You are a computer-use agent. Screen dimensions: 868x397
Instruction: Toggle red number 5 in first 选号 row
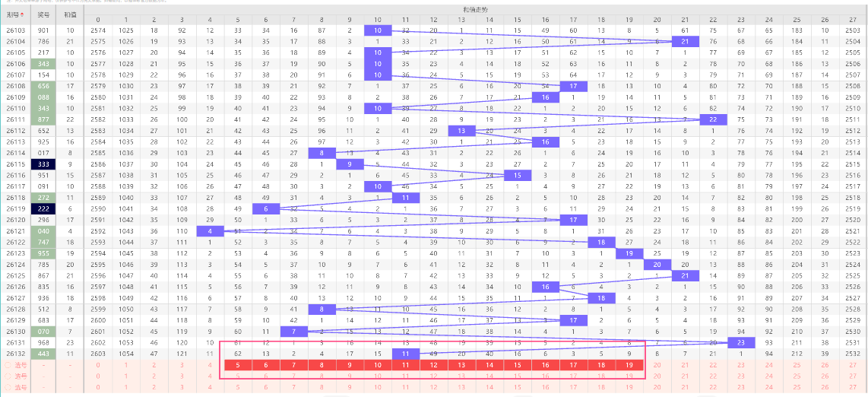[x=238, y=366]
